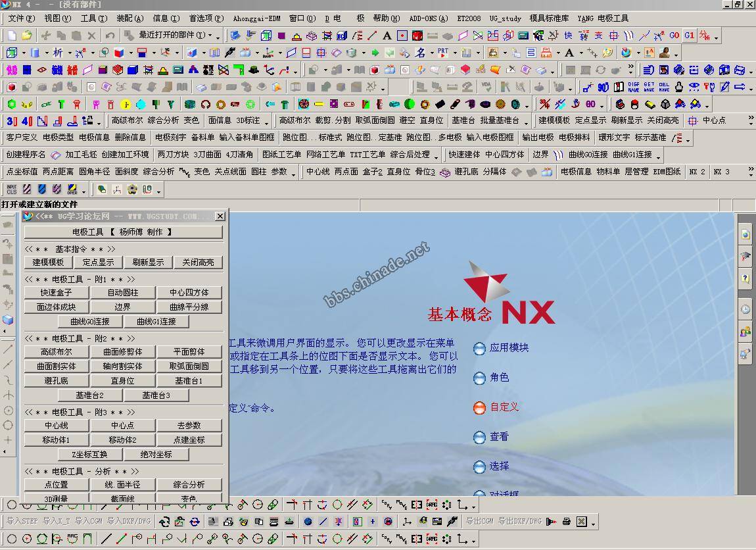Image resolution: width=756 pixels, height=550 pixels.
Task: Open the 视图(V) menu
Action: click(58, 18)
